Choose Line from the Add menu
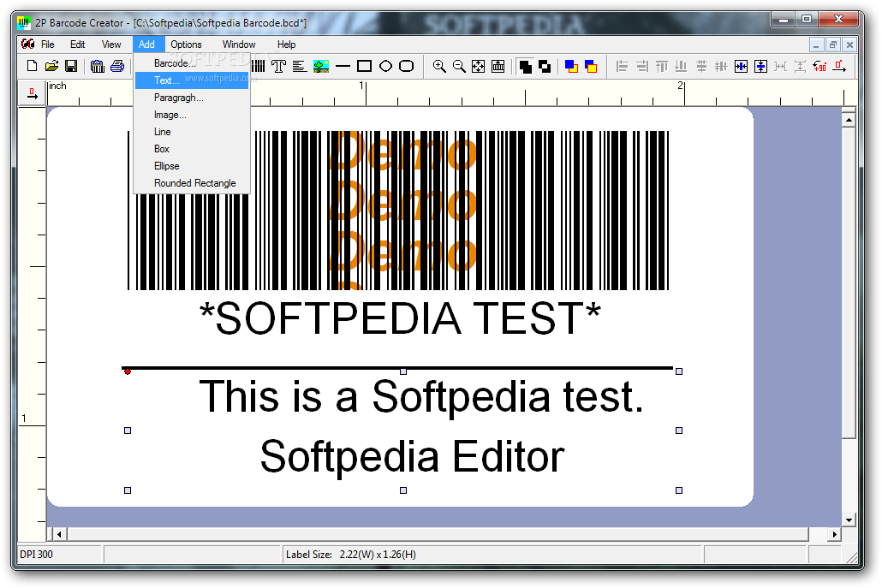 (x=192, y=132)
